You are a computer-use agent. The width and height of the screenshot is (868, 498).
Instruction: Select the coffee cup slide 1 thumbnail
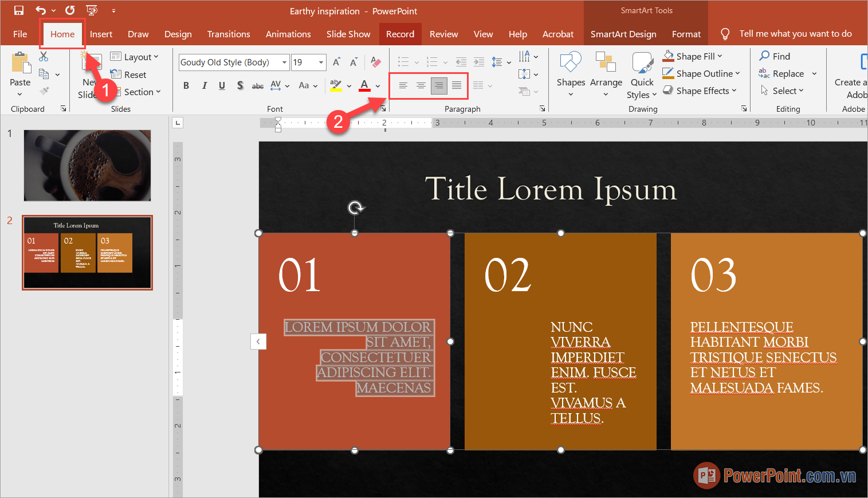coord(87,165)
